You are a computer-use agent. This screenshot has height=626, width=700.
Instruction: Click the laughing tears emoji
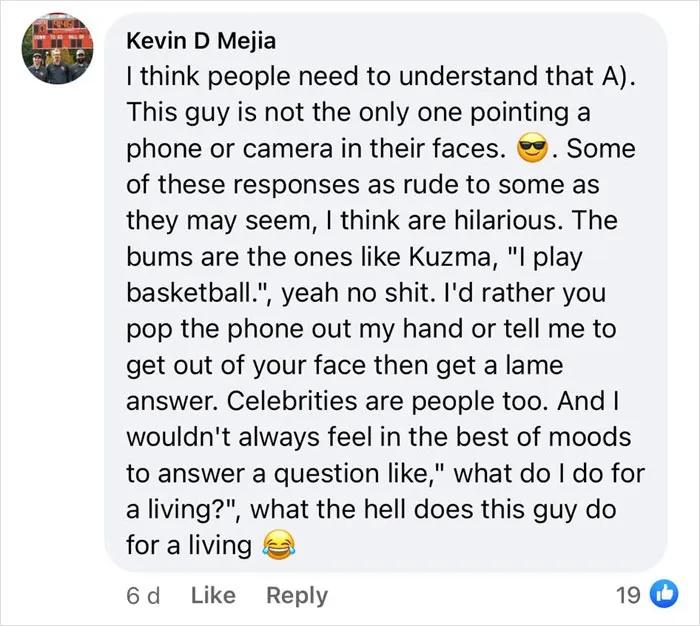279,544
